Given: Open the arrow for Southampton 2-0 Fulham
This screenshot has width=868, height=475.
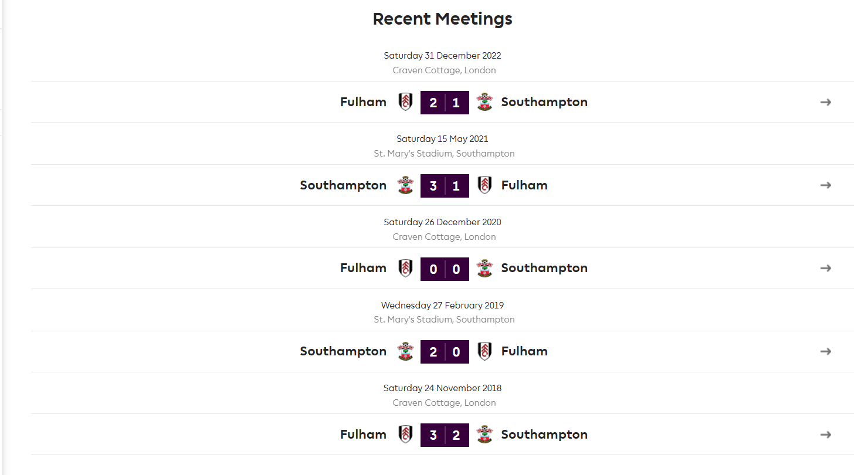Looking at the screenshot, I should 826,351.
